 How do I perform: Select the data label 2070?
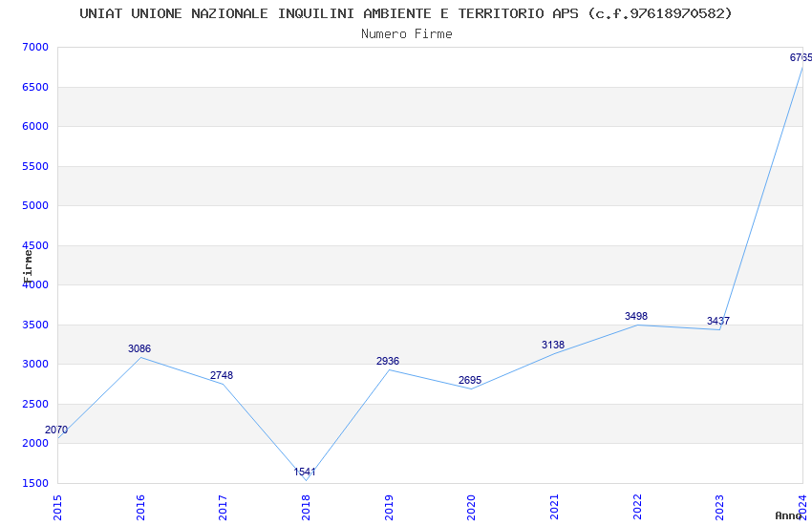click(x=56, y=430)
